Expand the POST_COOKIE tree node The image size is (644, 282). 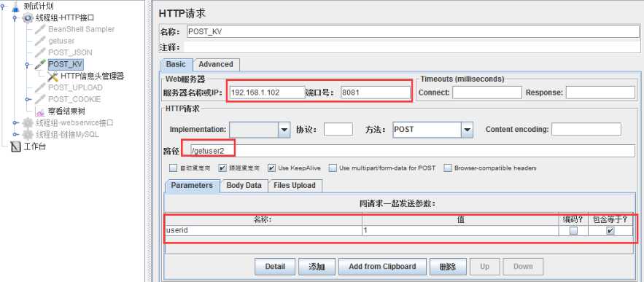(28, 99)
